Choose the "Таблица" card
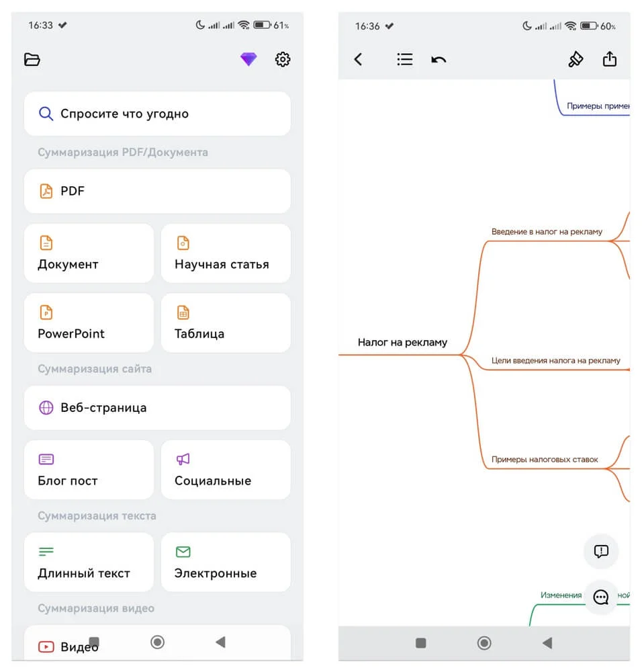The image size is (642, 672). coord(226,323)
